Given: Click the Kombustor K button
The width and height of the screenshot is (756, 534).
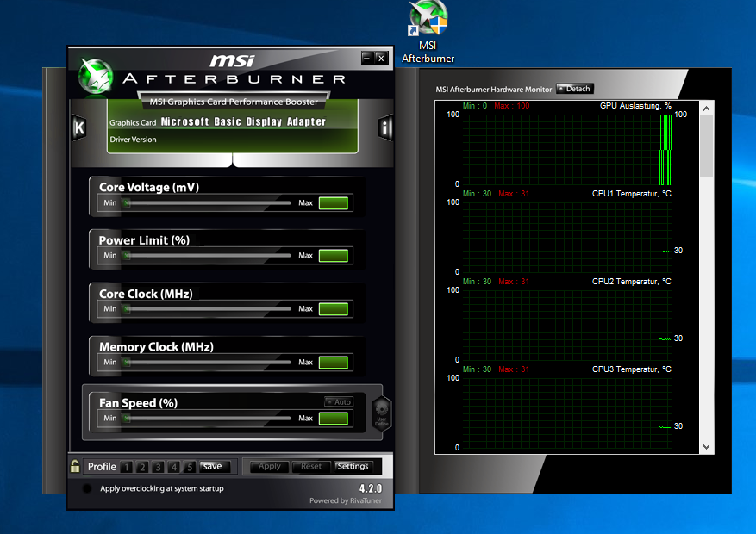Looking at the screenshot, I should click(x=79, y=128).
